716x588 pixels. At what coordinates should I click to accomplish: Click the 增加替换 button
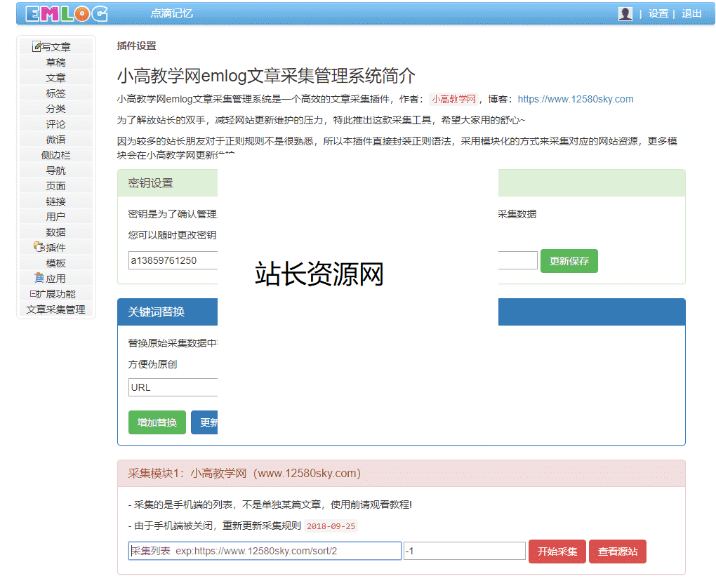[157, 422]
